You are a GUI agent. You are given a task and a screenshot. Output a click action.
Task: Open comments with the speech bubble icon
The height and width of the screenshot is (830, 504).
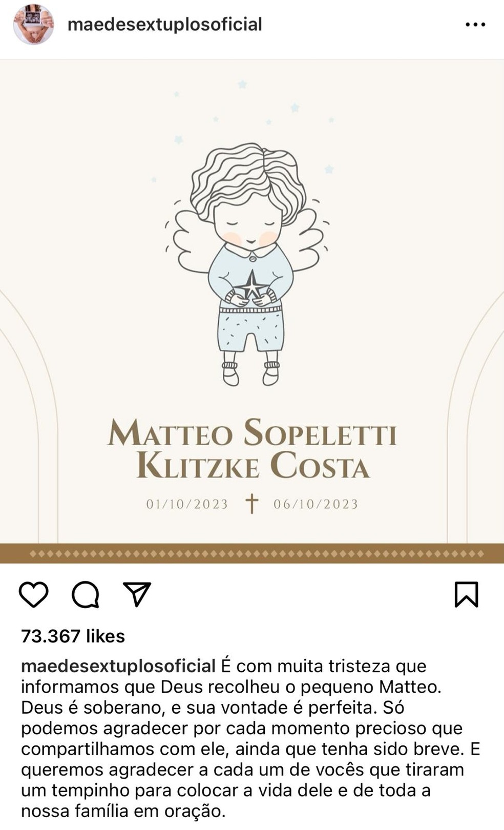(x=85, y=594)
